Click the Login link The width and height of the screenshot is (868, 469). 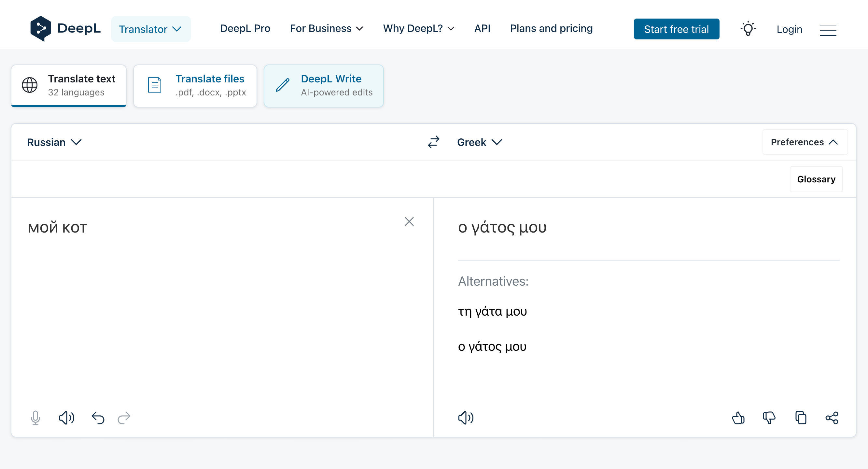(789, 29)
